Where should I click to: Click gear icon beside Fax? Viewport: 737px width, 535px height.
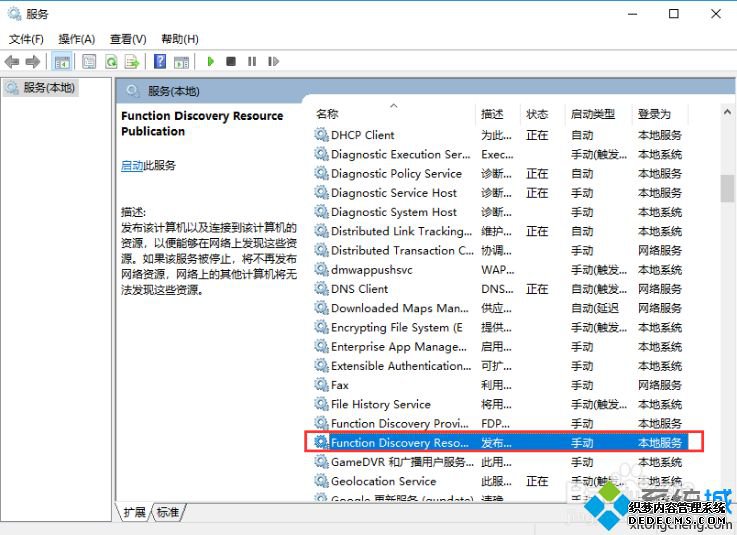[321, 386]
